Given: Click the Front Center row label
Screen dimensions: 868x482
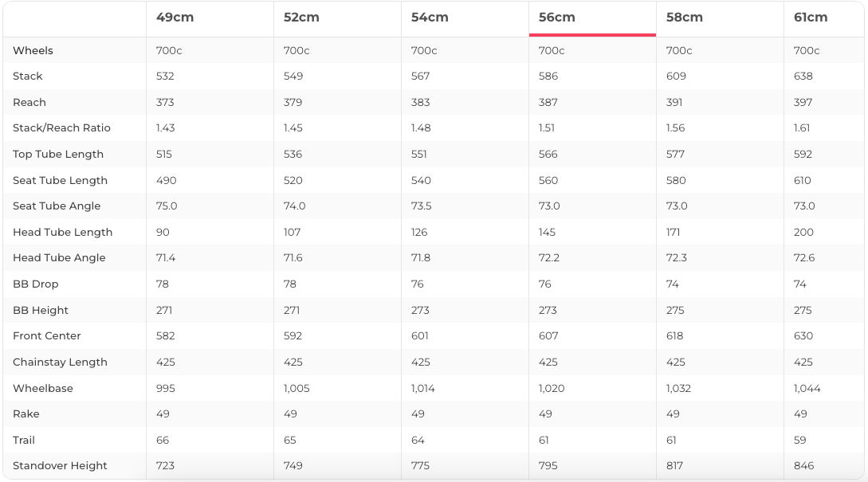Looking at the screenshot, I should point(47,336).
